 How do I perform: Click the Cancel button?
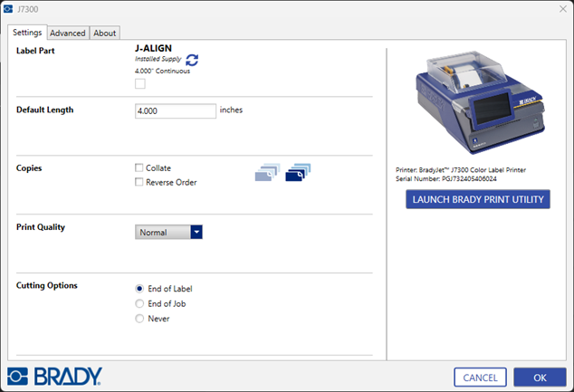coord(480,377)
